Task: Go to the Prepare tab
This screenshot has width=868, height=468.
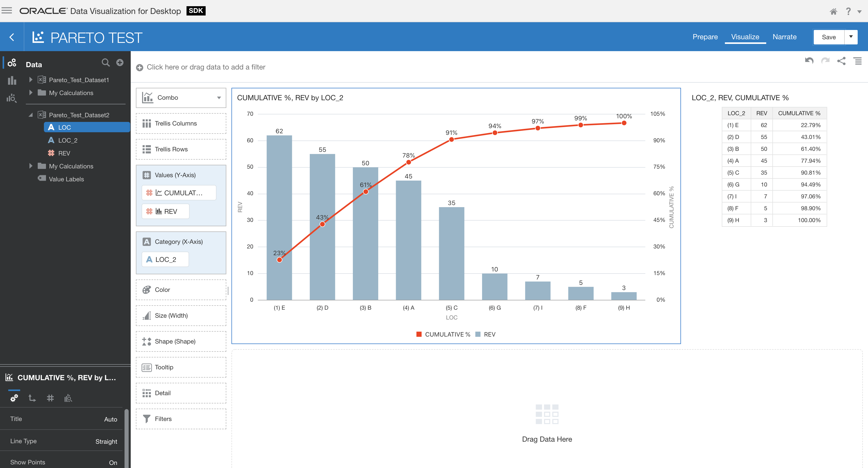Action: [x=705, y=37]
